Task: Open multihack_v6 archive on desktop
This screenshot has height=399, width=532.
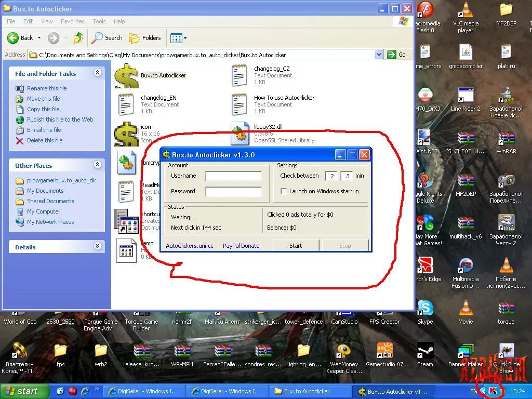Action: click(x=465, y=228)
